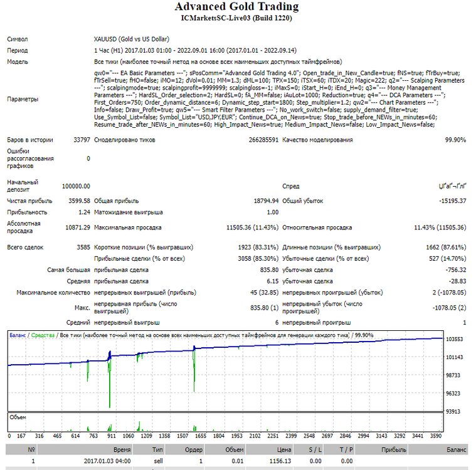Select the profit factor value '1.24'

[85, 212]
